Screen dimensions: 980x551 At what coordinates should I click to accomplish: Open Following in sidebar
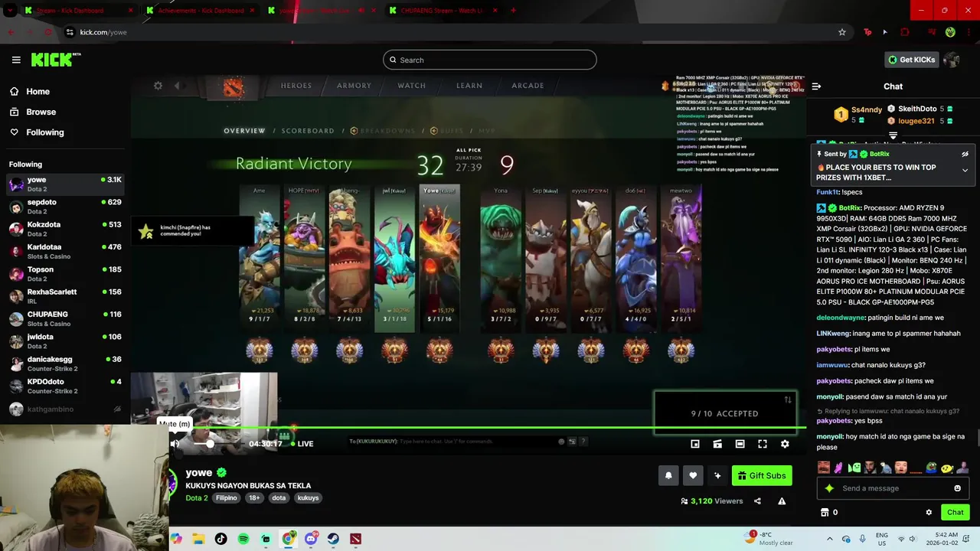(x=37, y=132)
